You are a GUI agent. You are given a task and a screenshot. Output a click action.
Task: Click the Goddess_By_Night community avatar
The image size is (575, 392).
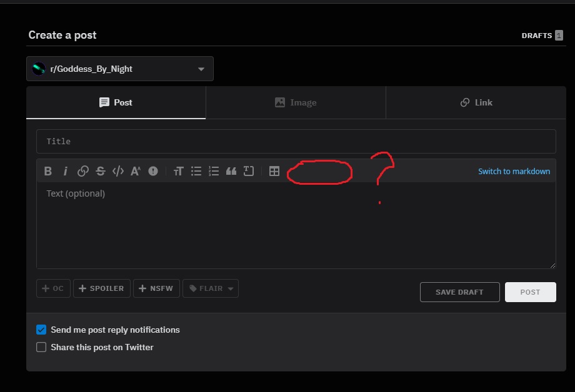[x=39, y=69]
